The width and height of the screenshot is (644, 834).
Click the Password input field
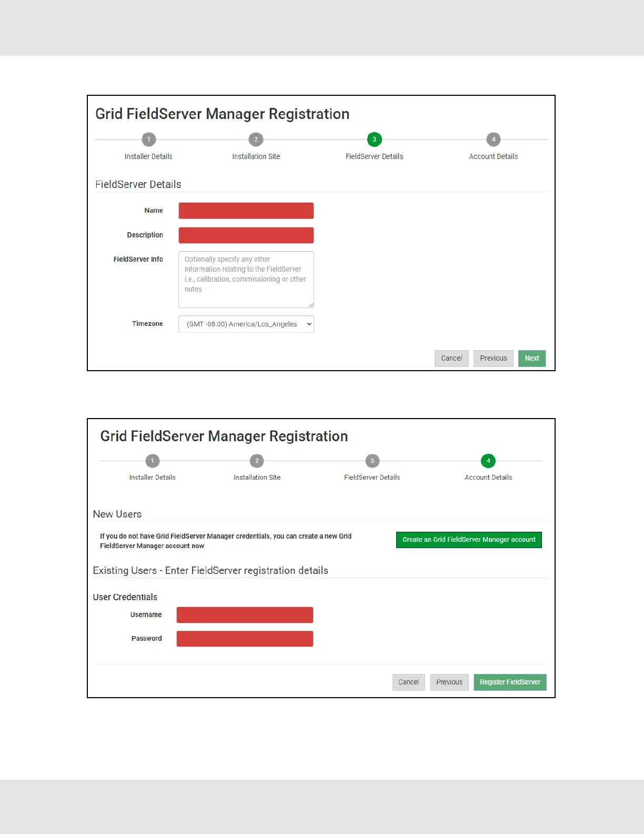coord(245,639)
